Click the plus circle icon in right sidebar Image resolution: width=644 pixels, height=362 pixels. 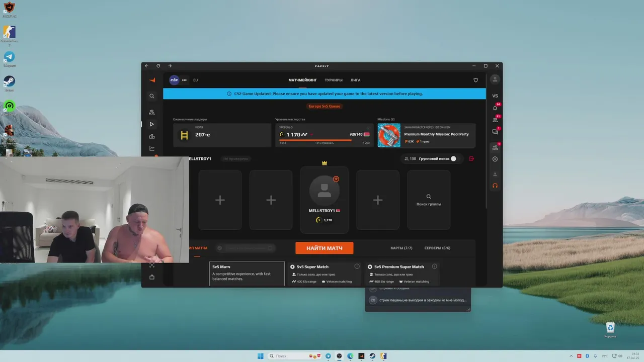(x=495, y=159)
